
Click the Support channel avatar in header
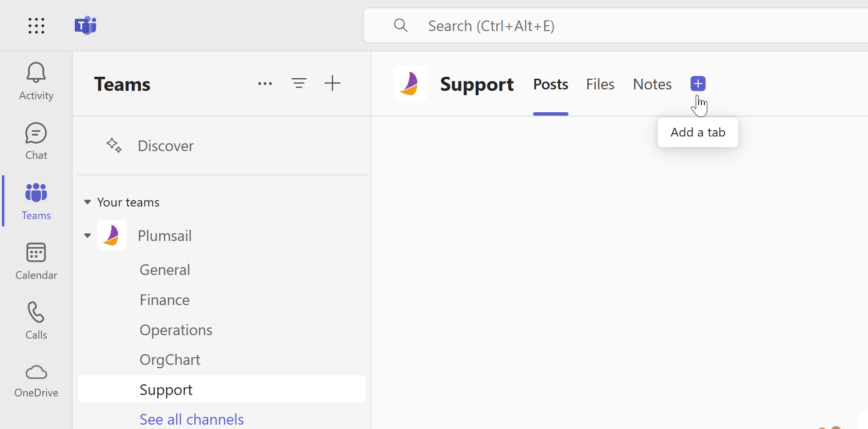point(410,84)
